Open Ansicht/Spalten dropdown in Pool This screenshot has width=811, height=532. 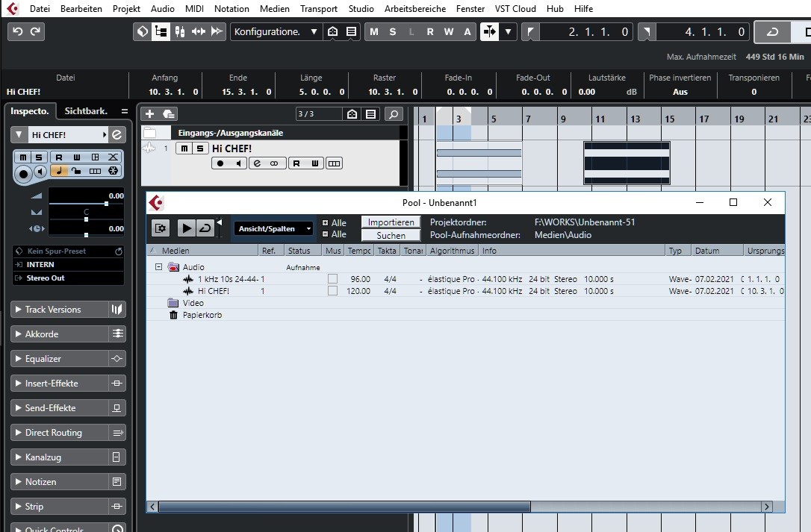274,228
